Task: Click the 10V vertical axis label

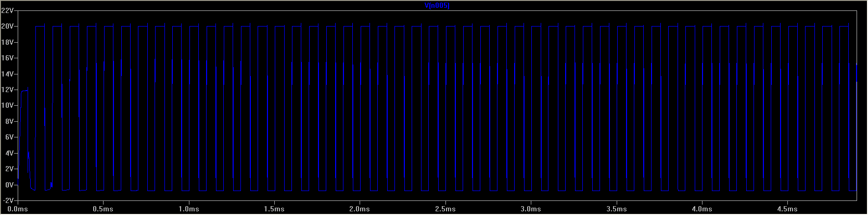Action: 7,106
